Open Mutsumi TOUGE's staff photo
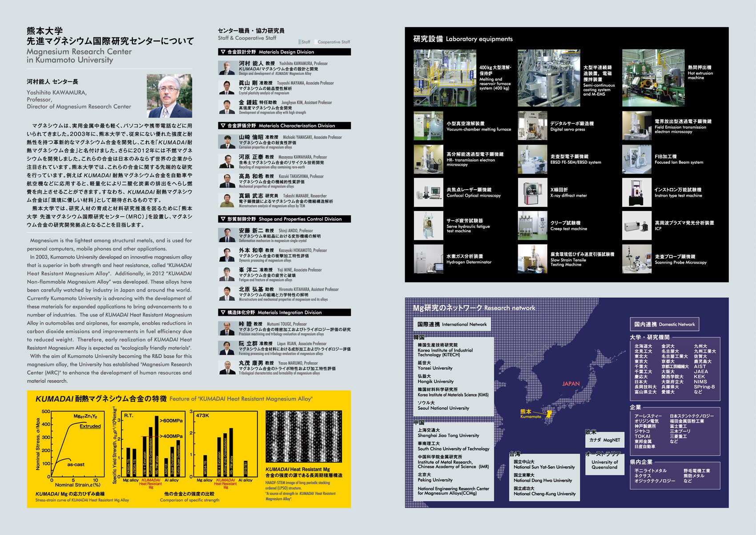Screen dimensions: 756x535 (227, 329)
